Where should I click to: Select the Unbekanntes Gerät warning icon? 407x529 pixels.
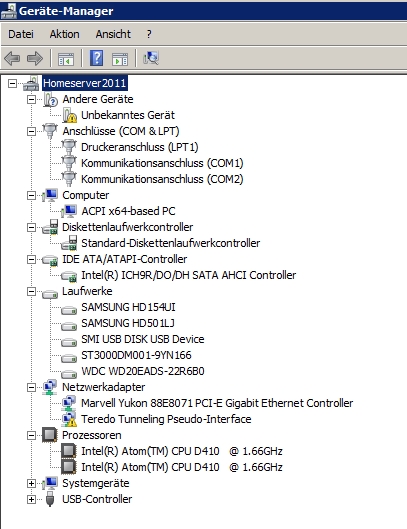tap(70, 115)
